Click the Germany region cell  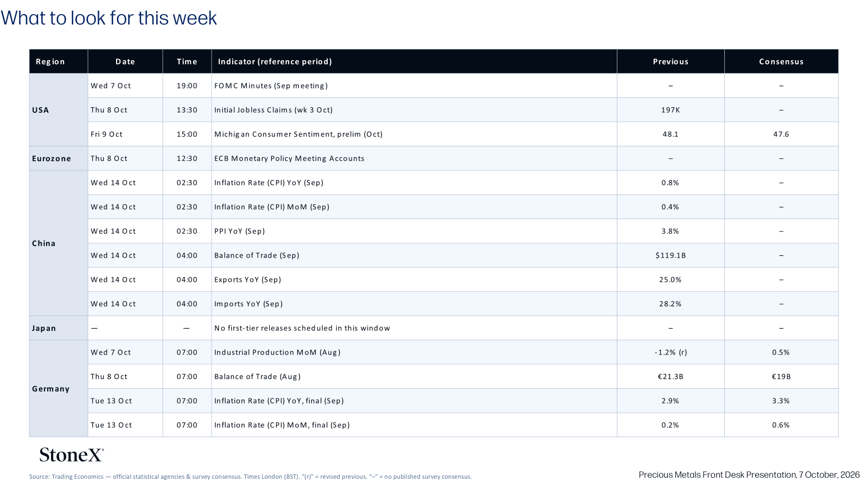point(59,389)
